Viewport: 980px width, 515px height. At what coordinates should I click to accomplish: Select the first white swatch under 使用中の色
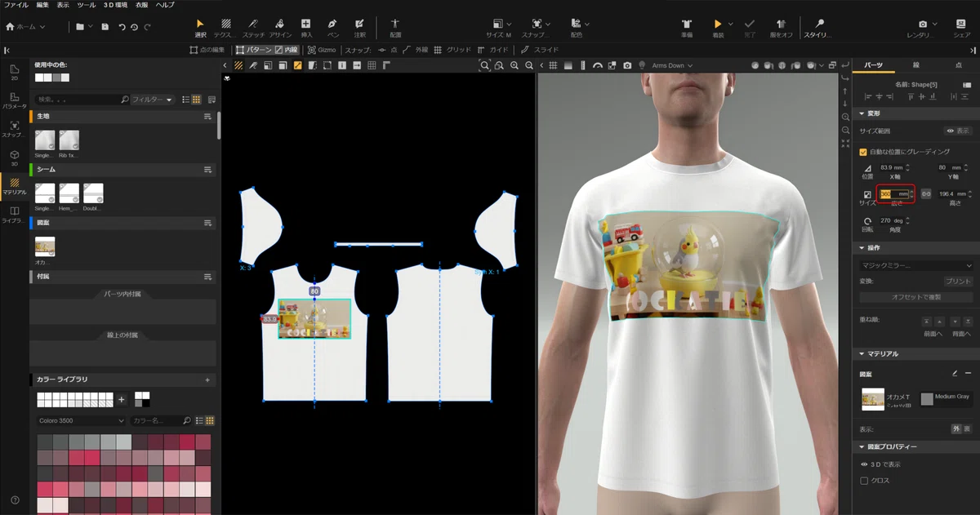click(39, 78)
